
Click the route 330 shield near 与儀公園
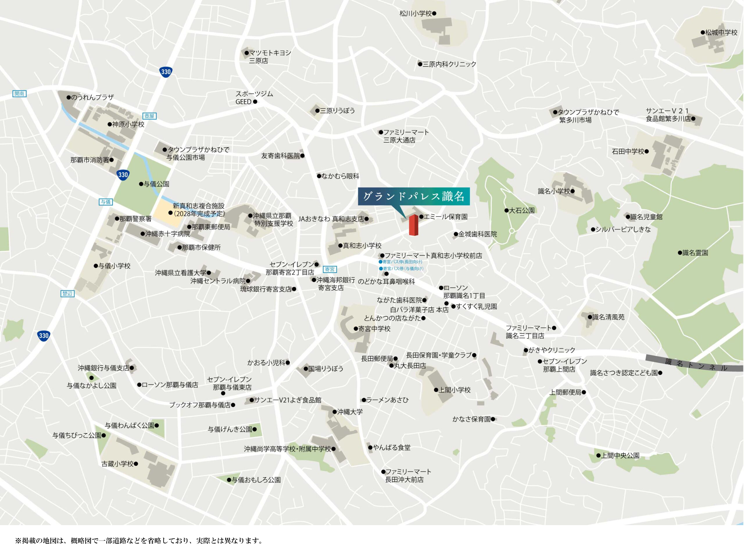pyautogui.click(x=123, y=175)
